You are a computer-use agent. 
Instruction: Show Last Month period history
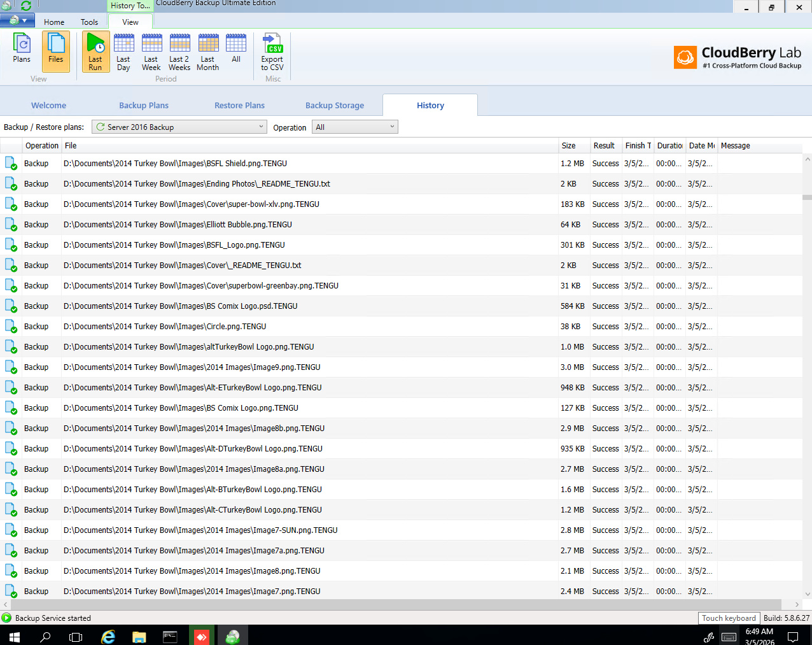pyautogui.click(x=208, y=51)
